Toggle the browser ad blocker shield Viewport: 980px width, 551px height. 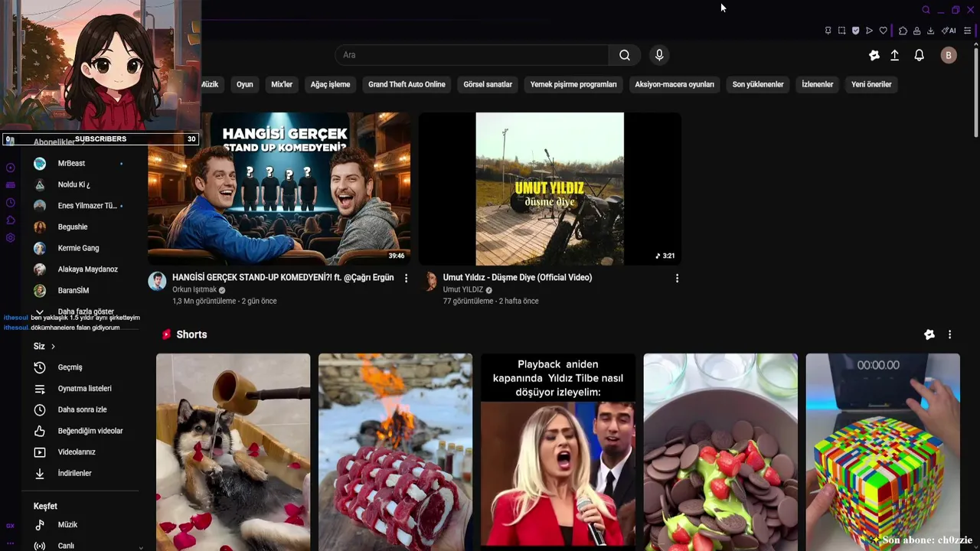[855, 31]
